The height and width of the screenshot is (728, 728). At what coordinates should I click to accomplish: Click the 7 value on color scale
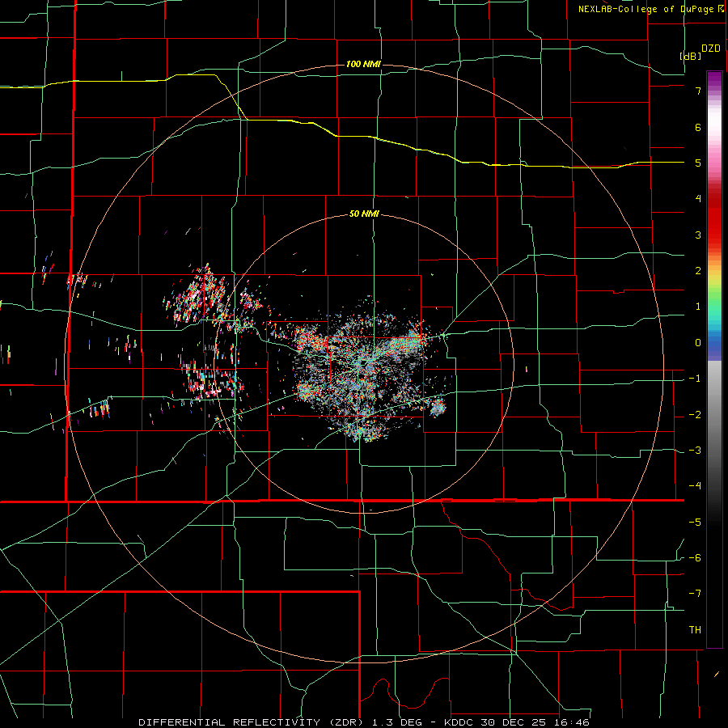coord(698,91)
